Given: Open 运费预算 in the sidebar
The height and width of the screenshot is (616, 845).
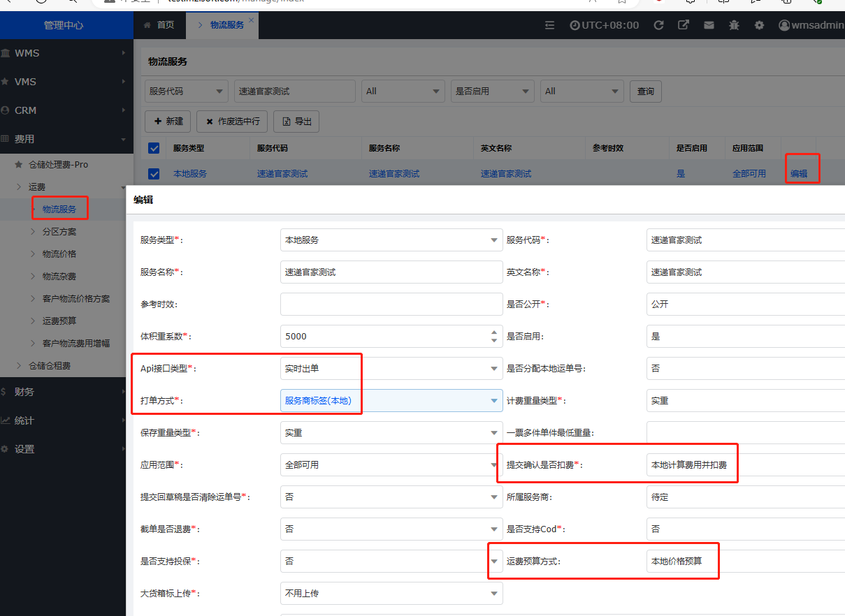Looking at the screenshot, I should 59,321.
